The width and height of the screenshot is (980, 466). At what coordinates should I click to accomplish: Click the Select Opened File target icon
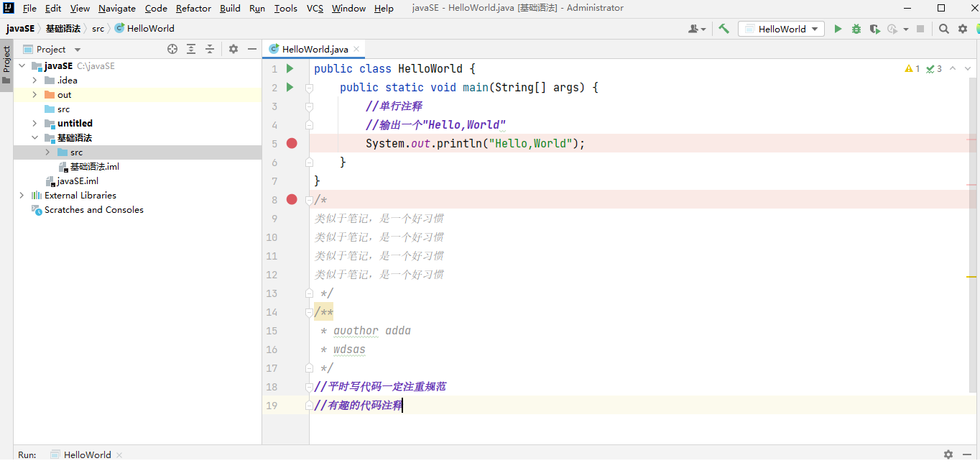pos(172,49)
